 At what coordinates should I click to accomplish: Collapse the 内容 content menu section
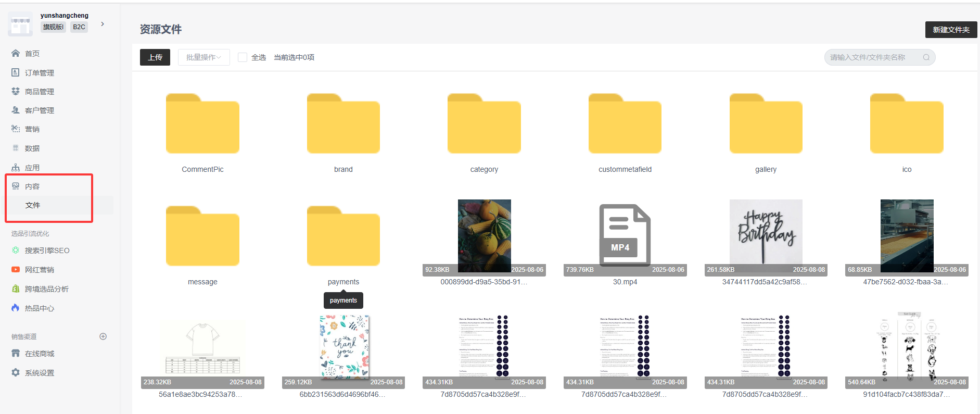(32, 186)
